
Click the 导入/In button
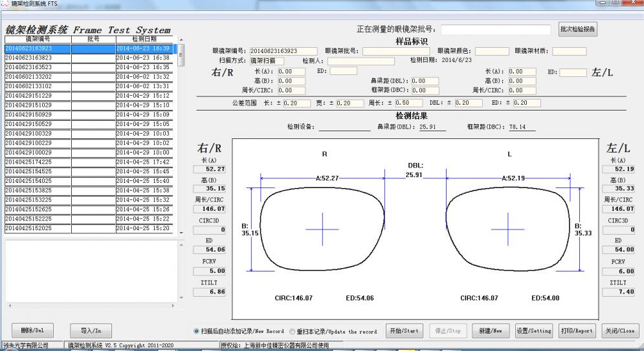pos(91,330)
